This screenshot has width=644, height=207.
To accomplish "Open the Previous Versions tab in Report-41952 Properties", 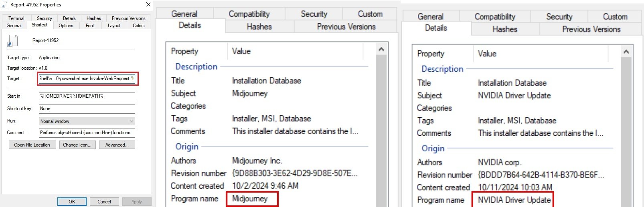I will coord(128,18).
